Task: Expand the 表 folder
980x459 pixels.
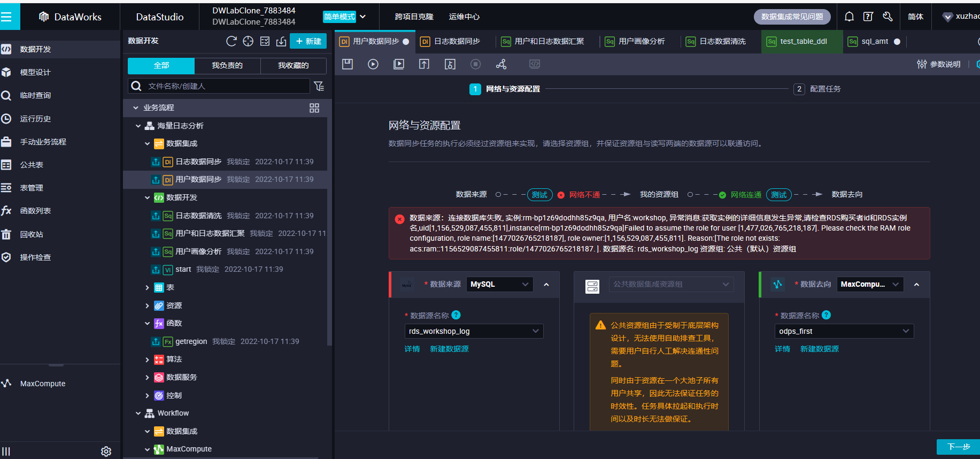Action: pos(148,288)
